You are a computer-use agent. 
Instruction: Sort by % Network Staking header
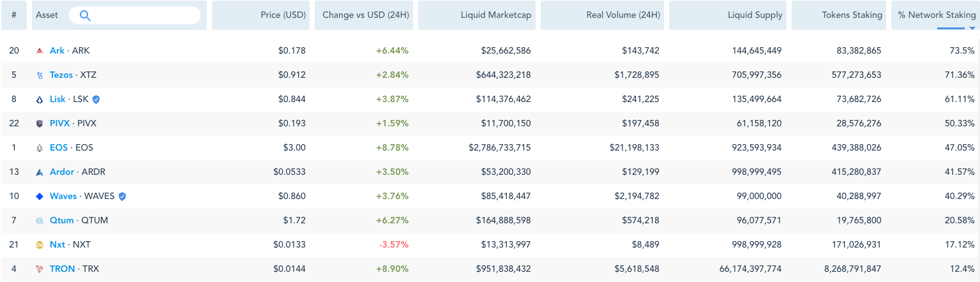tap(935, 15)
